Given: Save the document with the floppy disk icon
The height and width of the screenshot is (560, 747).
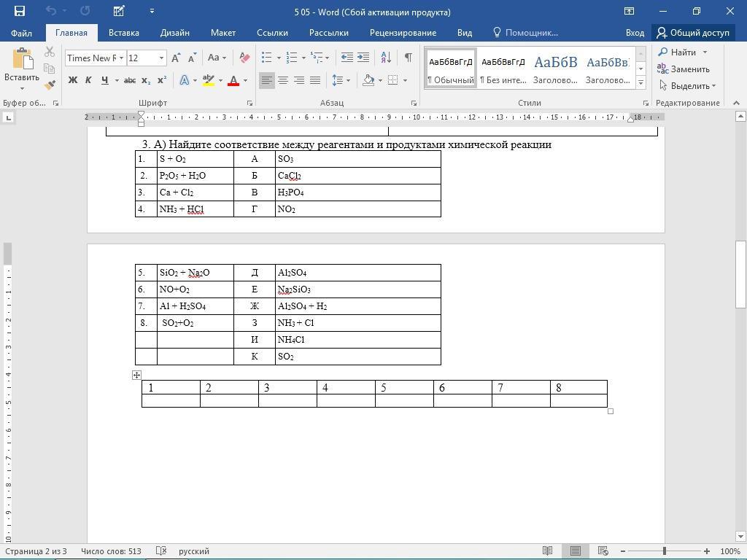Looking at the screenshot, I should click(20, 11).
